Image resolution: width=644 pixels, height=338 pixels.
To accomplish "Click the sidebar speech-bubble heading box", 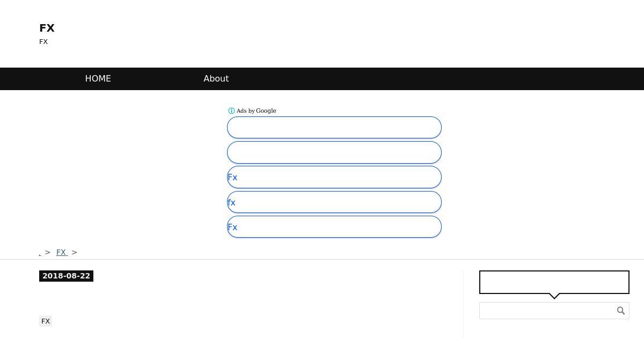I will tap(554, 282).
